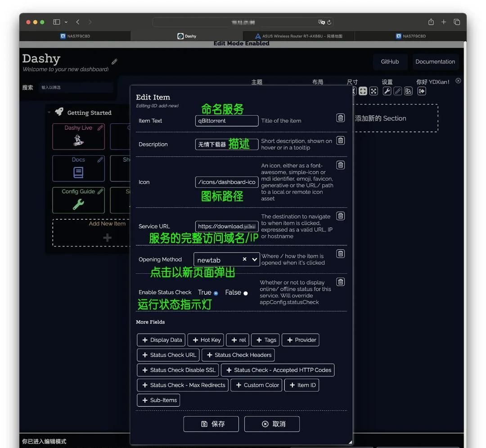Remove the Service URL field via trash icon
Screen dimensions: 486x448
click(341, 216)
